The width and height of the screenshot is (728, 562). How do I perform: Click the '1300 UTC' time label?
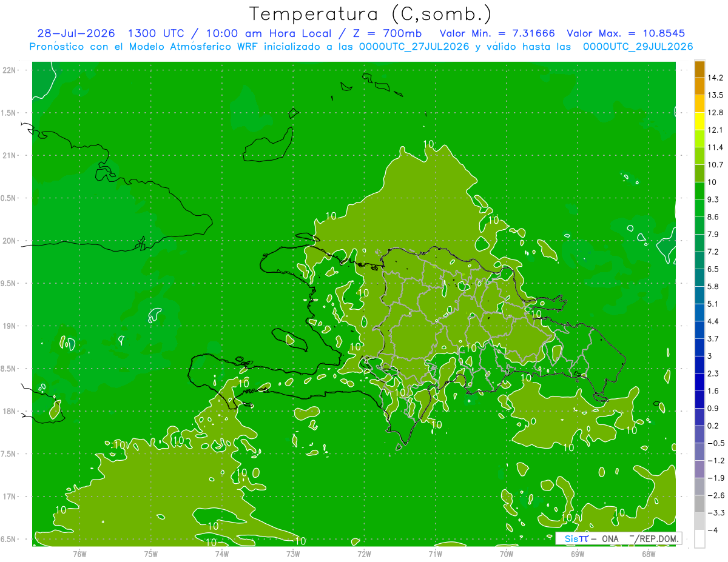[156, 33]
